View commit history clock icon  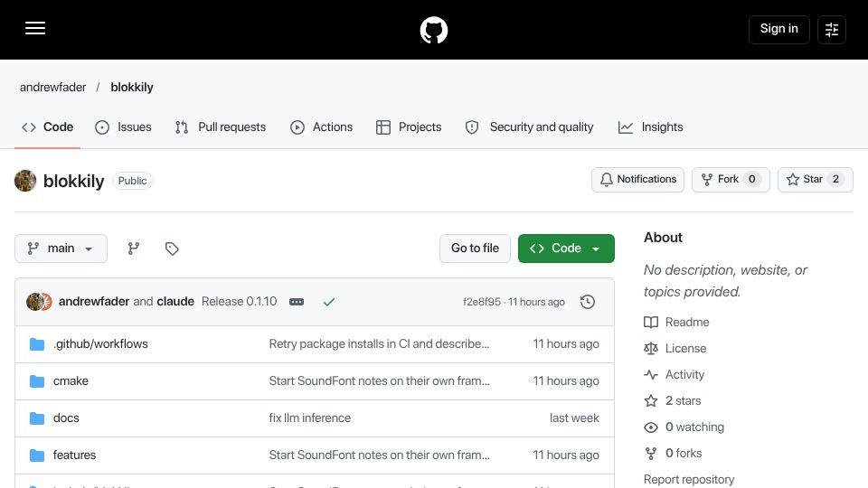click(588, 302)
